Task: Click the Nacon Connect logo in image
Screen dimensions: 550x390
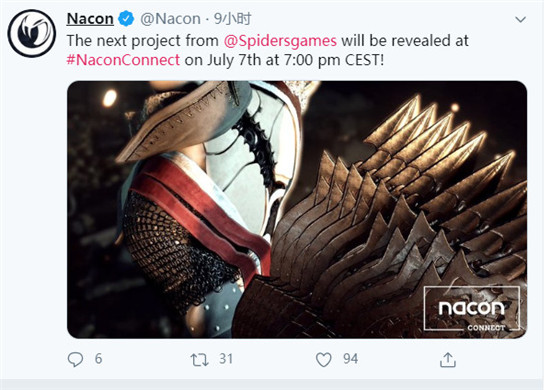Action: [x=472, y=309]
